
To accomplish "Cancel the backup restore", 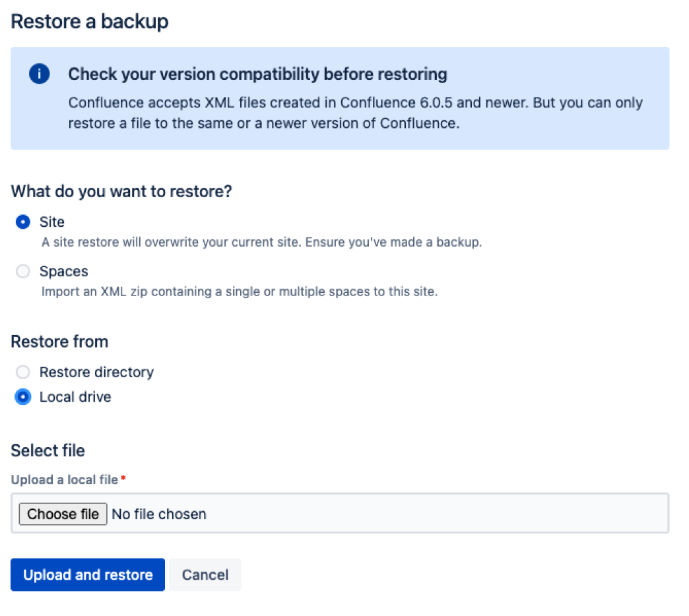I will [x=205, y=574].
